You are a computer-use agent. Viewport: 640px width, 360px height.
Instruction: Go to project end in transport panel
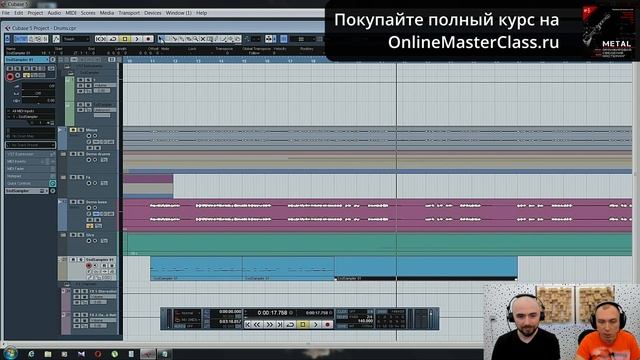280,324
